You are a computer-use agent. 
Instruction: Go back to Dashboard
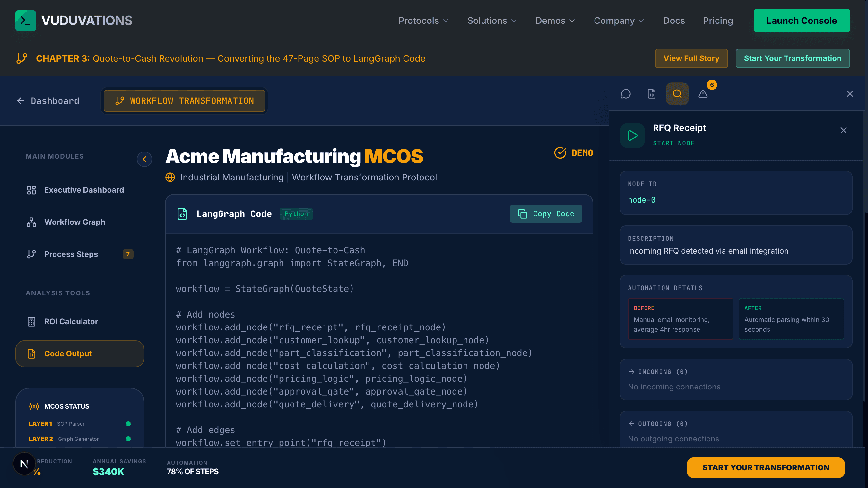(x=48, y=101)
